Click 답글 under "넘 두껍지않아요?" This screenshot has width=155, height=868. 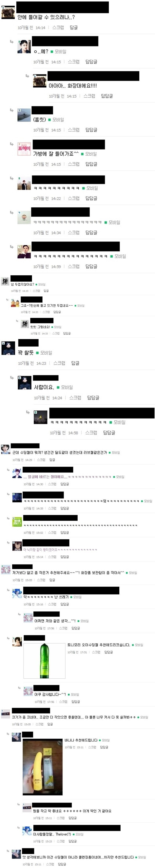pos(46,291)
